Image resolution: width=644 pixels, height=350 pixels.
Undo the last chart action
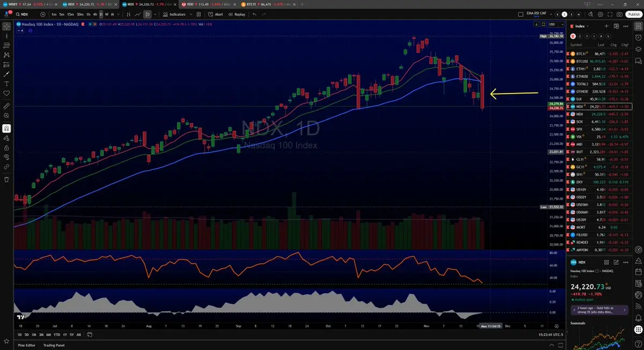pos(254,14)
